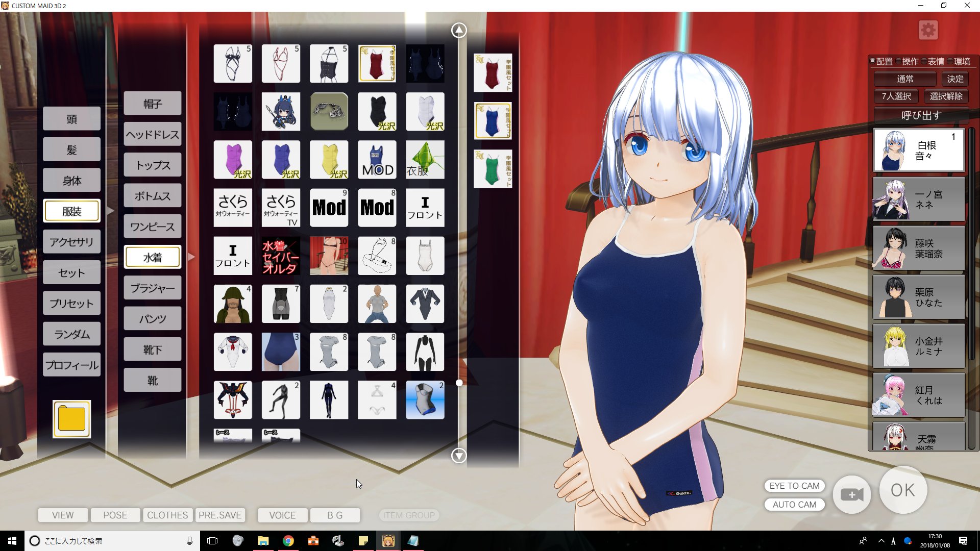Select the Mod item numbered 9
This screenshot has height=551, width=980.
click(x=329, y=207)
